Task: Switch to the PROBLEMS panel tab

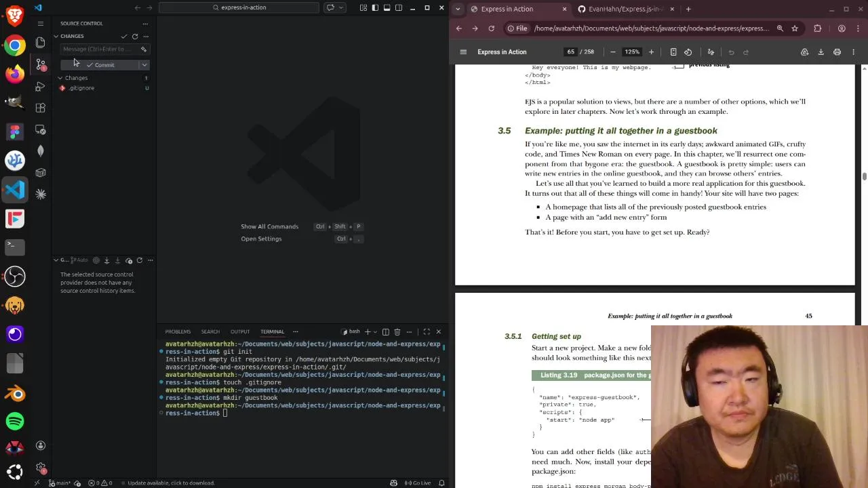Action: (x=178, y=331)
